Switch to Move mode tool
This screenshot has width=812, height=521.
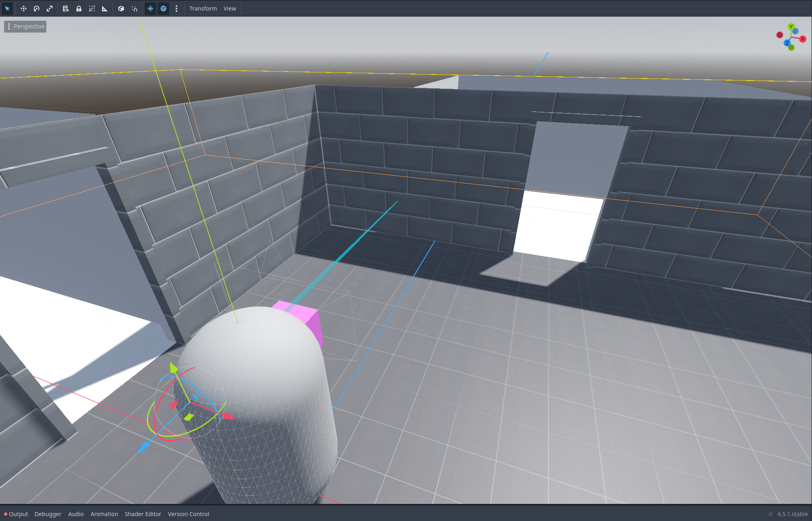[24, 9]
